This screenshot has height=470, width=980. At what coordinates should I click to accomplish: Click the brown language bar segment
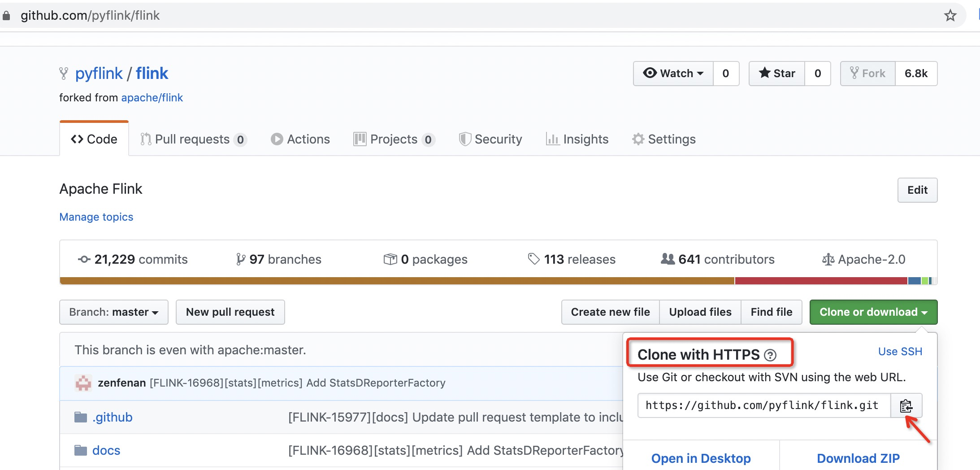pos(397,281)
